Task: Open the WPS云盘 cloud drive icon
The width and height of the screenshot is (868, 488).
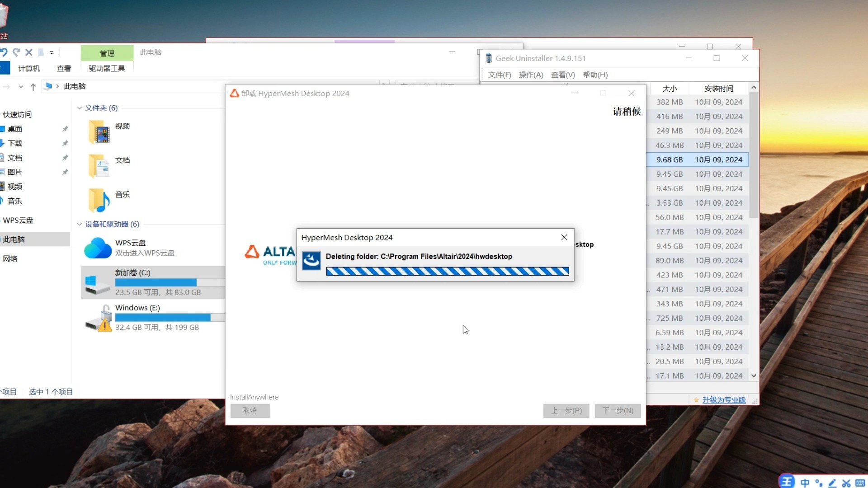Action: pyautogui.click(x=98, y=248)
